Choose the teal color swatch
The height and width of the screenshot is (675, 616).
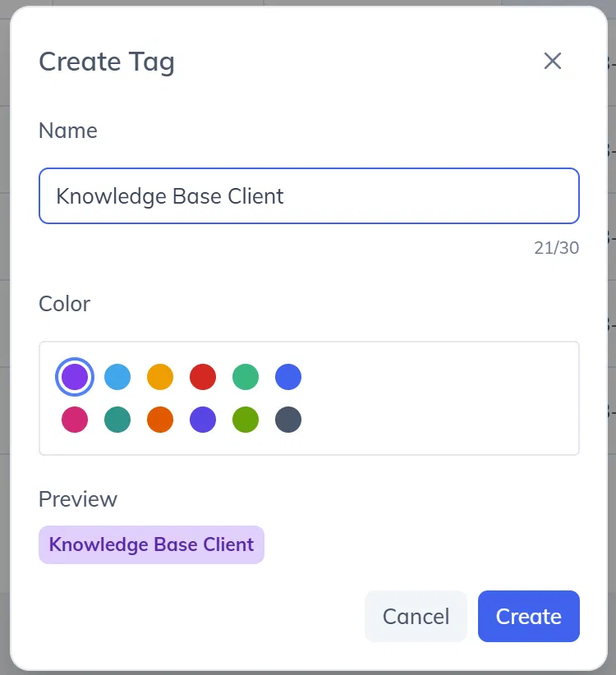(117, 420)
